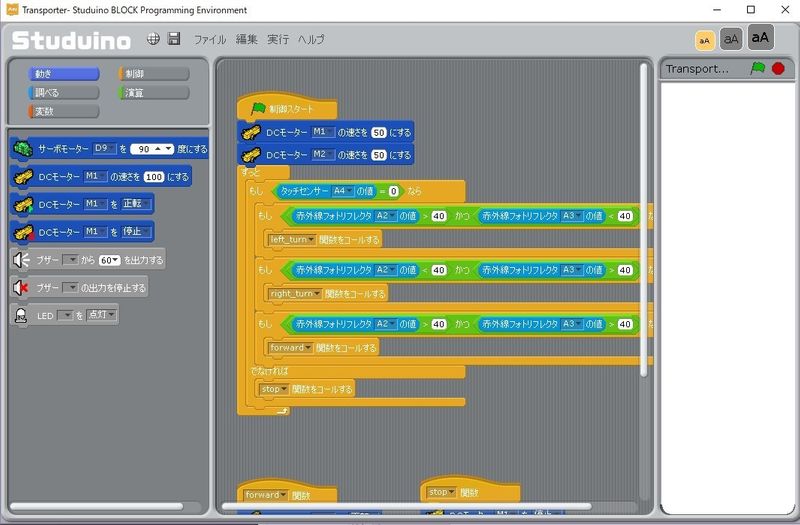Open the servo motor D9 port dropdown

(104, 149)
